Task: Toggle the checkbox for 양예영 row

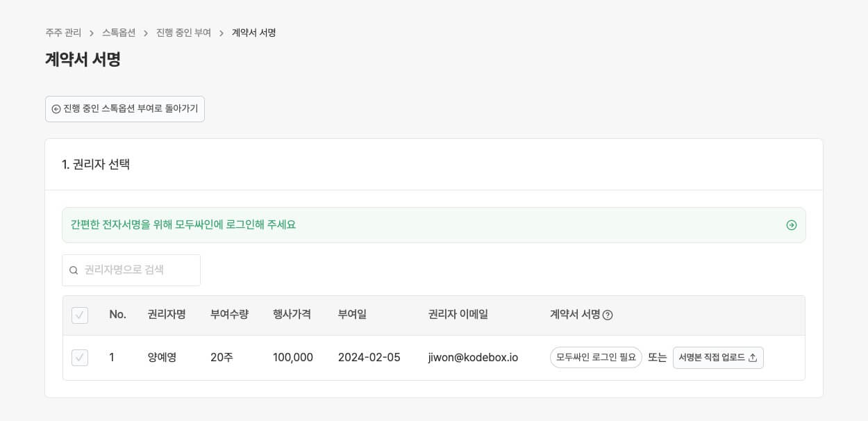Action: click(80, 358)
